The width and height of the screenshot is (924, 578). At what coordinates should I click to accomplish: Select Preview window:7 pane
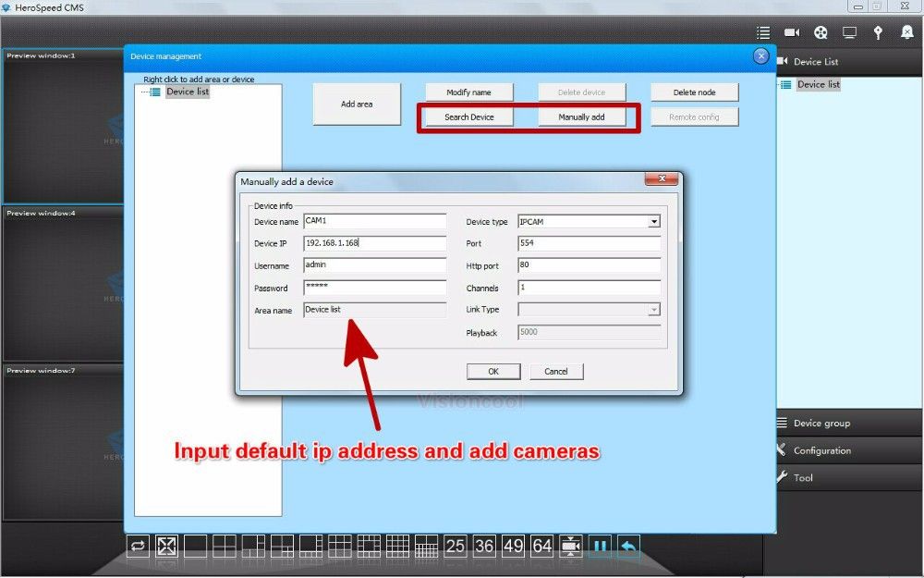63,442
